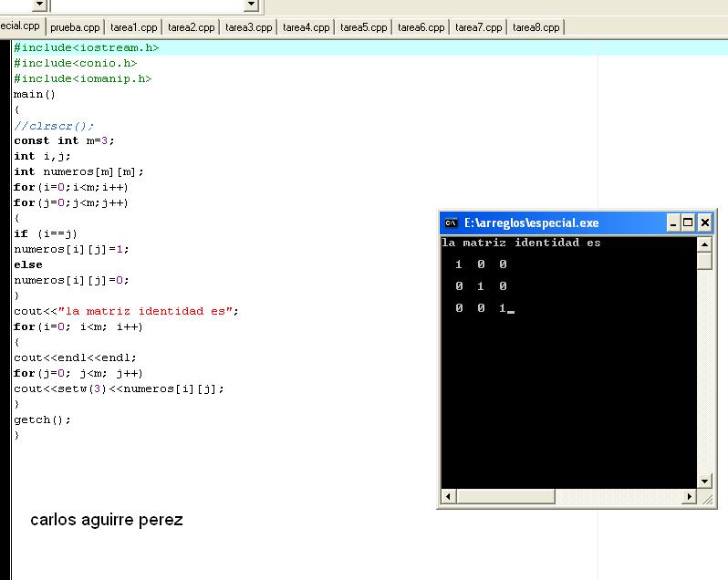Click the console output 'la matriz identidad es'

521,243
